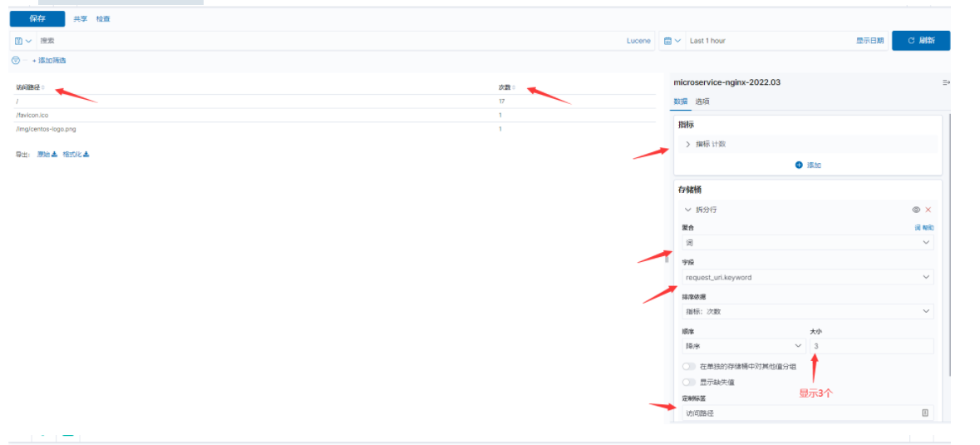Open the calendar quick time menu
The height and width of the screenshot is (445, 980).
[x=672, y=41]
